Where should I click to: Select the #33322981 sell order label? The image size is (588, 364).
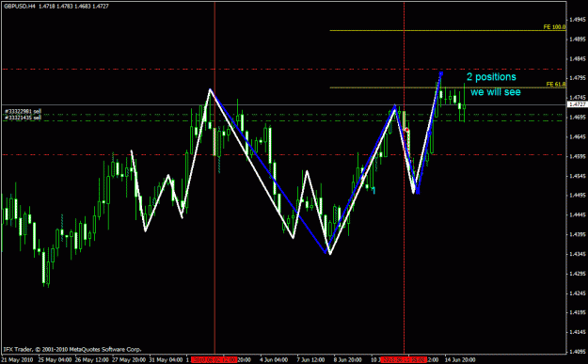click(x=23, y=111)
